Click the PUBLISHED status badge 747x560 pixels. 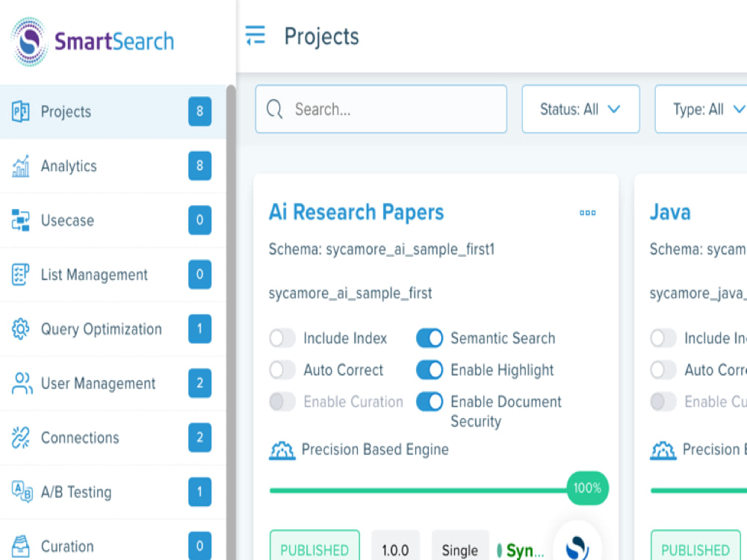tap(314, 547)
